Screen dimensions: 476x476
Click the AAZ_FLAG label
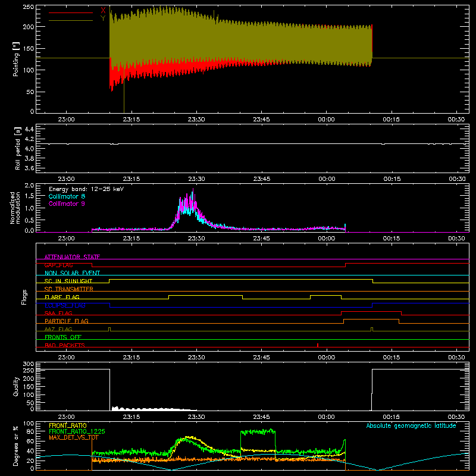pyautogui.click(x=58, y=329)
